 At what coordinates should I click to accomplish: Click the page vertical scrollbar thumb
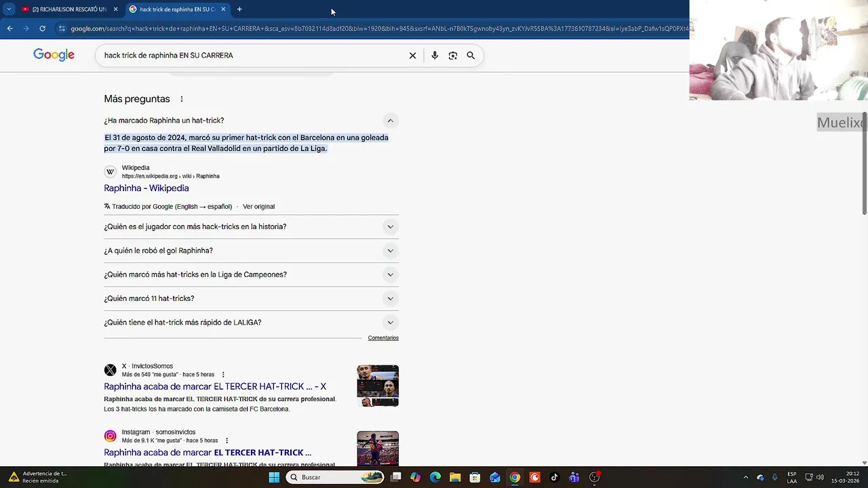[864, 165]
